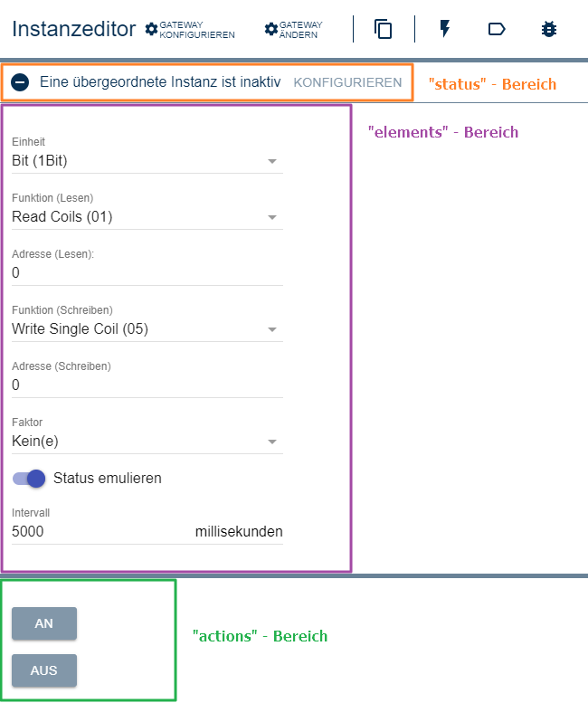This screenshot has width=588, height=703.
Task: Click the Gateway ändern gear icon
Action: click(x=271, y=30)
